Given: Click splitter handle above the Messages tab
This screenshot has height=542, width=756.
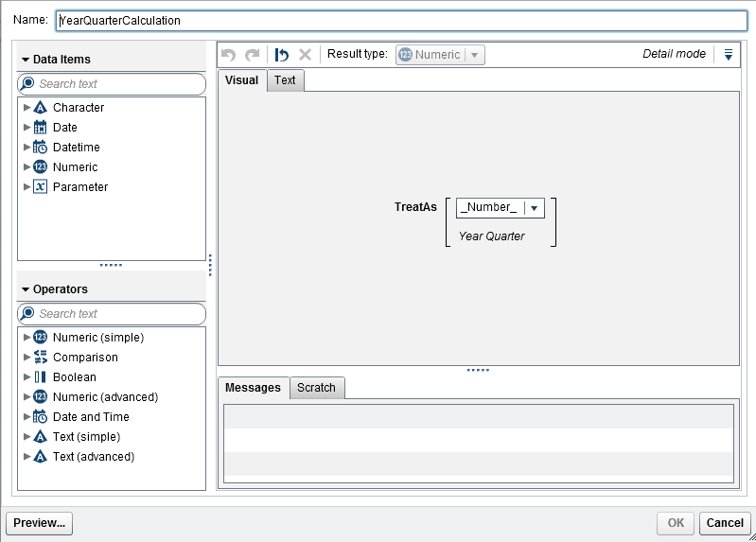Looking at the screenshot, I should coord(478,371).
